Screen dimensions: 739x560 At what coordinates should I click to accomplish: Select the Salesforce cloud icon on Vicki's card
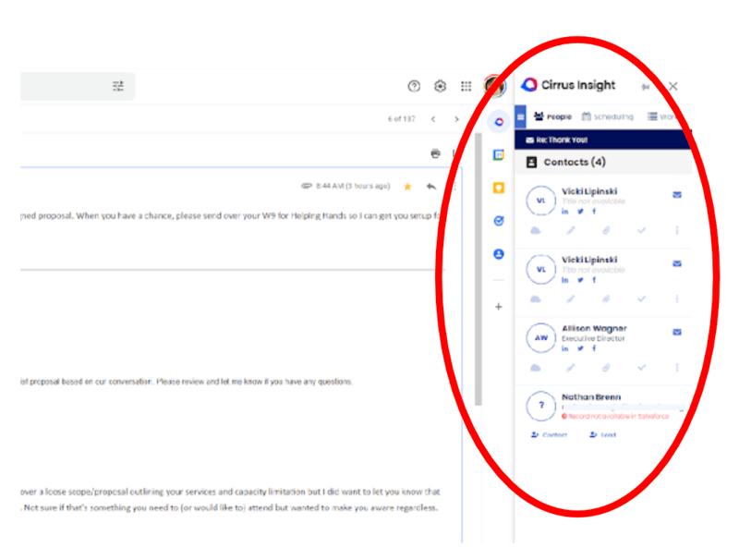[538, 229]
